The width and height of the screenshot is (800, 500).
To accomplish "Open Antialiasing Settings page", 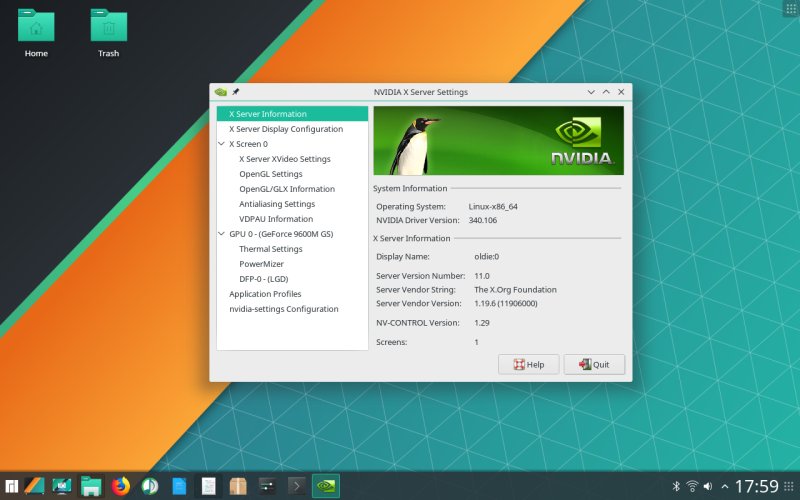I will tap(277, 204).
